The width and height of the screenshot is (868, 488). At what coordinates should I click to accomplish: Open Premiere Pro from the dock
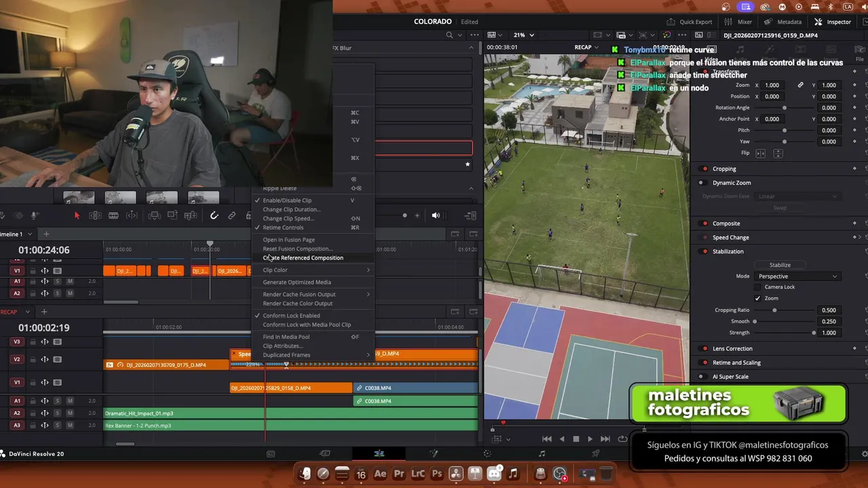pos(399,474)
